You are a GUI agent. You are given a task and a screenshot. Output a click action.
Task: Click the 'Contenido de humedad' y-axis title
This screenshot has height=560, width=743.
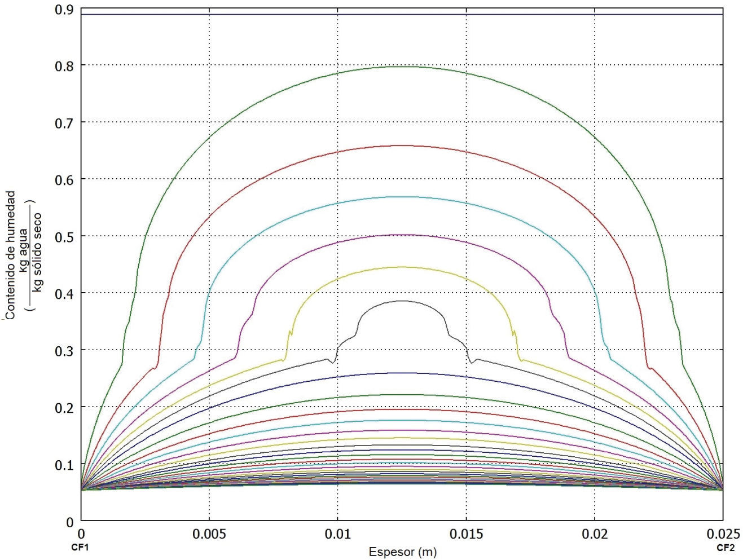click(11, 255)
